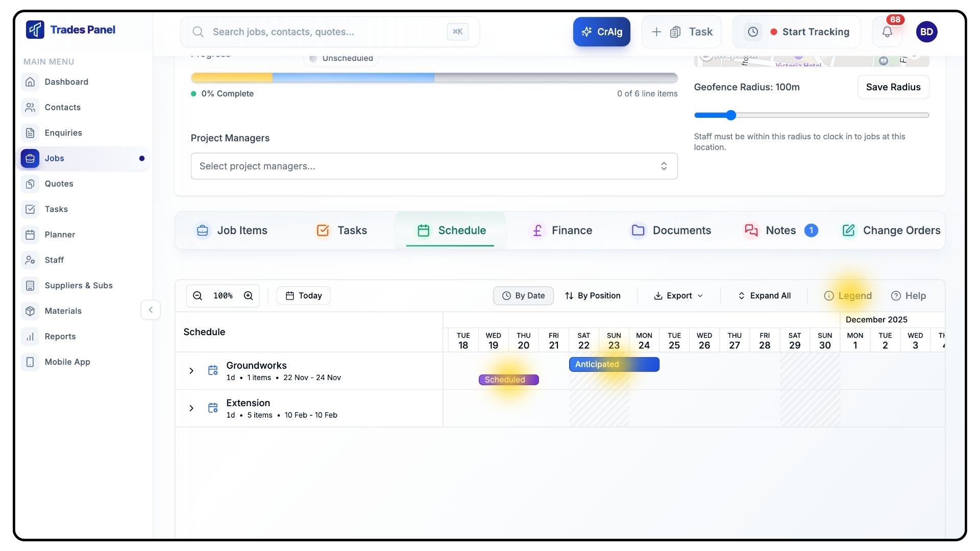
Task: Open Mobile App in the sidebar
Action: (67, 362)
